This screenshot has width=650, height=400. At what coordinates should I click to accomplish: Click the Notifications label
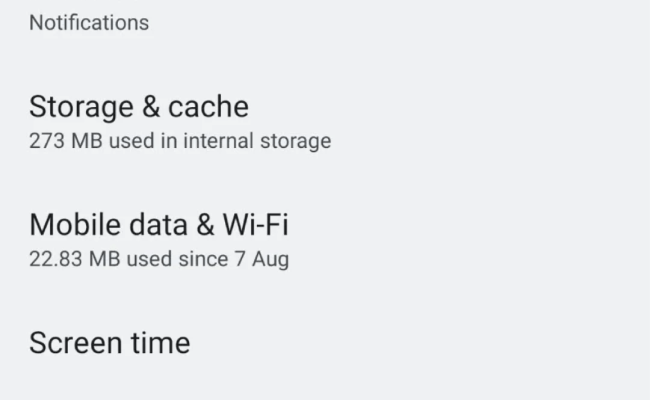89,22
